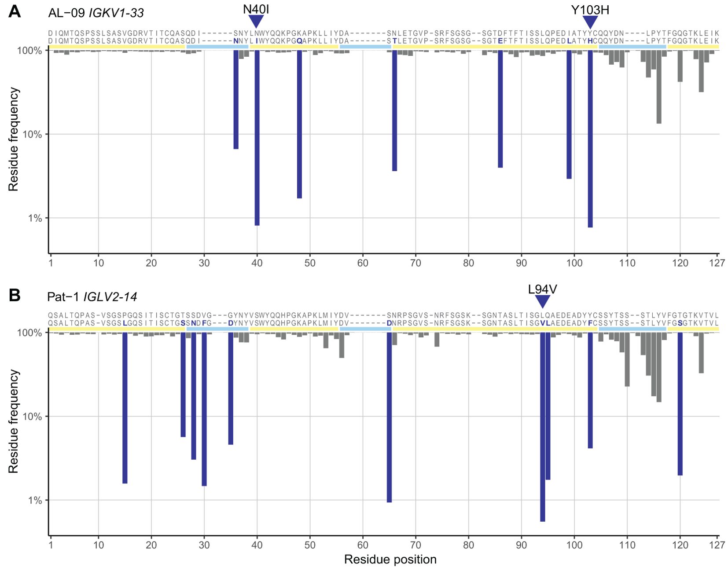Click the blue bar at residue 86 in panel A
The height and width of the screenshot is (574, 728).
[500, 109]
